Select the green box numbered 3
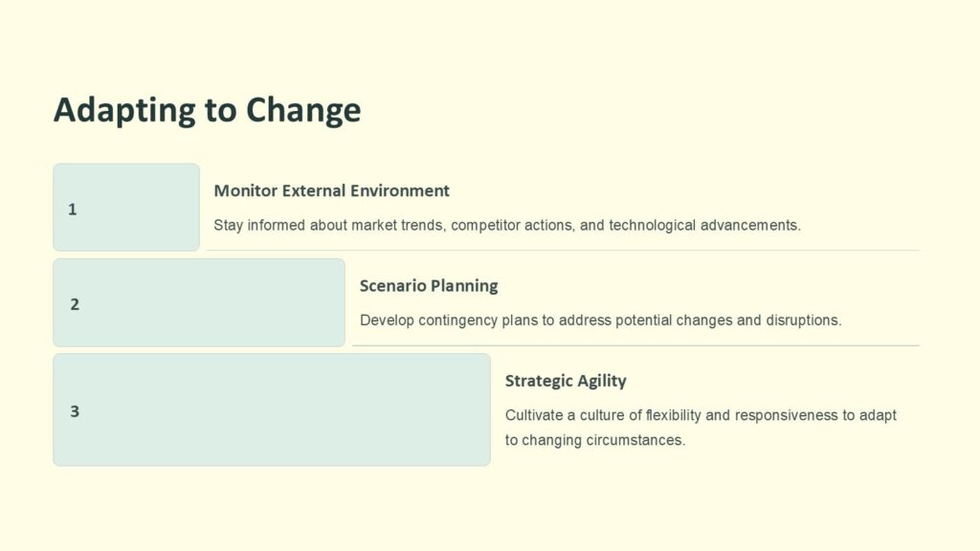Viewport: 980px width, 551px height. tap(272, 410)
